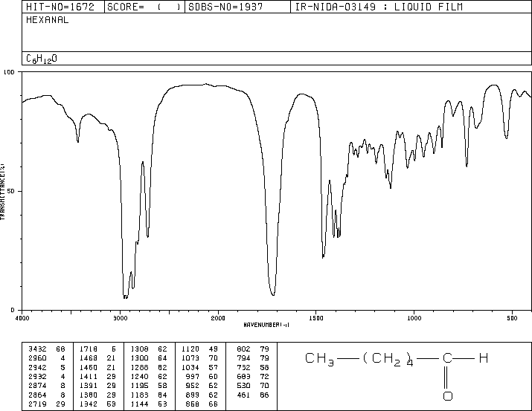
Task: Click the 794 wavenumber cell
Action: tap(243, 358)
